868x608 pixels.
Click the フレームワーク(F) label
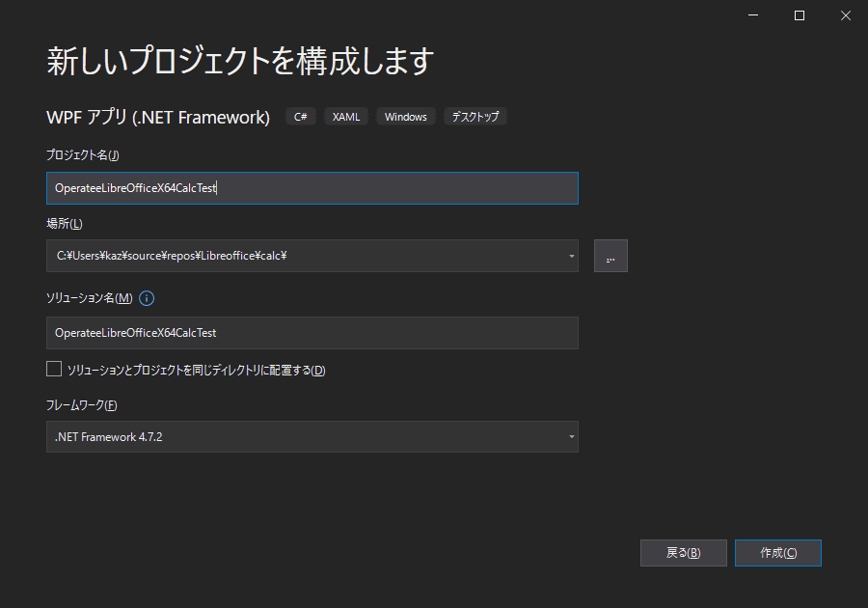[x=81, y=405]
